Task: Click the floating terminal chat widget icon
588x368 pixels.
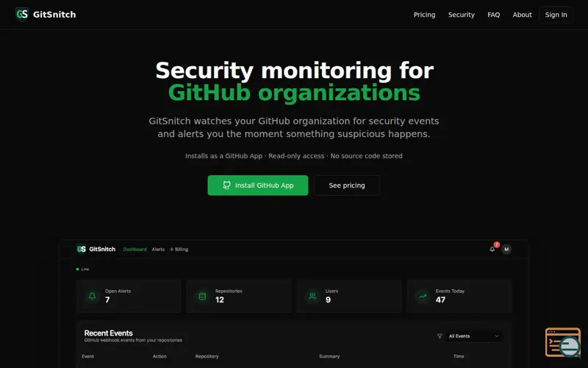Action: [x=563, y=342]
